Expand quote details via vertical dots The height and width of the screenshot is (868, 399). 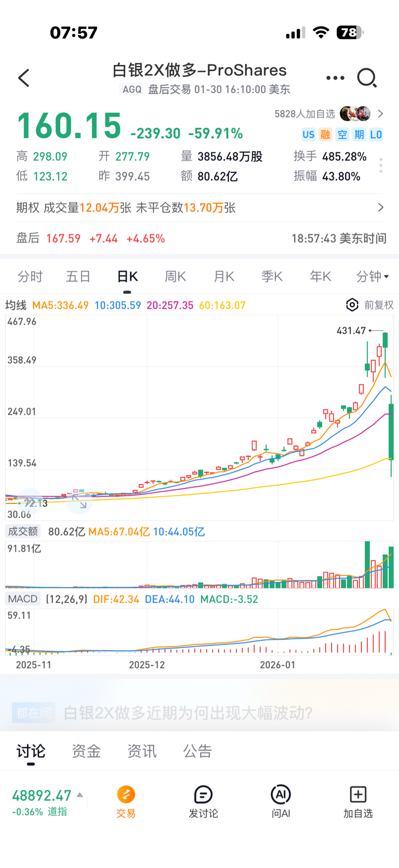(381, 166)
